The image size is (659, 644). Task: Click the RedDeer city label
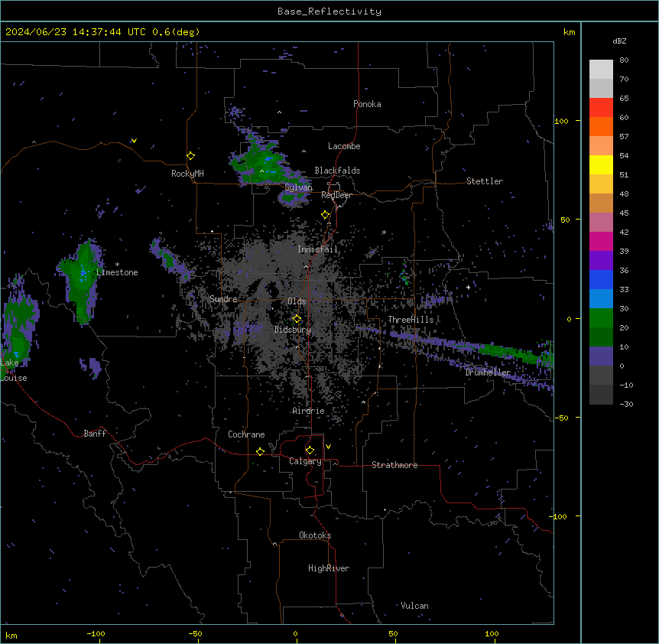click(x=336, y=195)
